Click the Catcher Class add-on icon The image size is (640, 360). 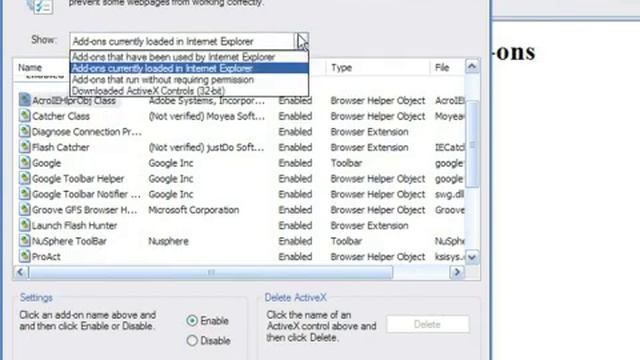(x=24, y=116)
